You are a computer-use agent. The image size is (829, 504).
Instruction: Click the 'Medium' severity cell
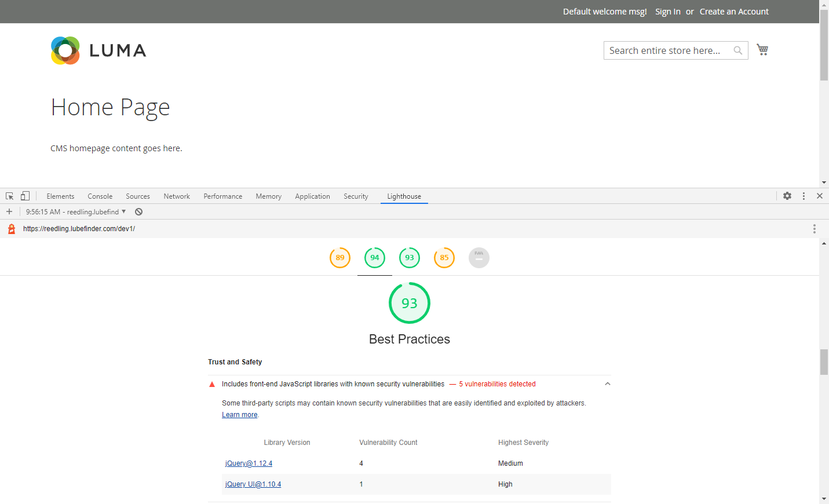tap(510, 463)
